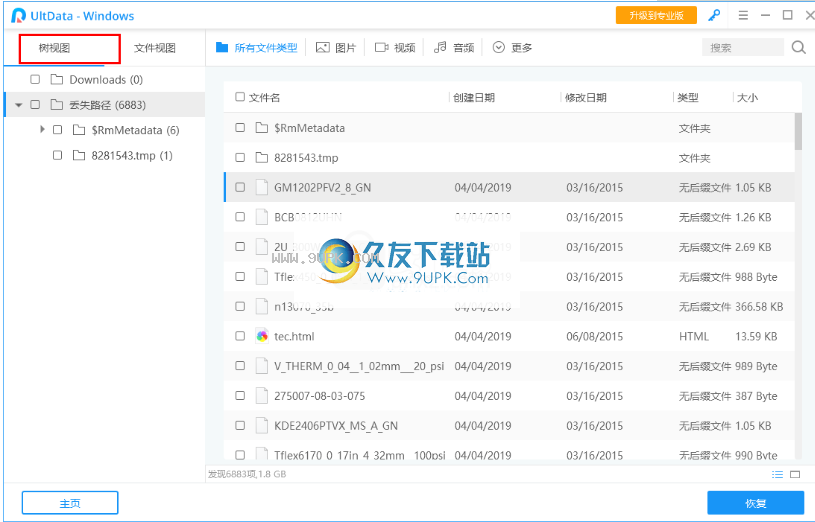Toggle select-all 文件名 header checkbox

point(240,97)
